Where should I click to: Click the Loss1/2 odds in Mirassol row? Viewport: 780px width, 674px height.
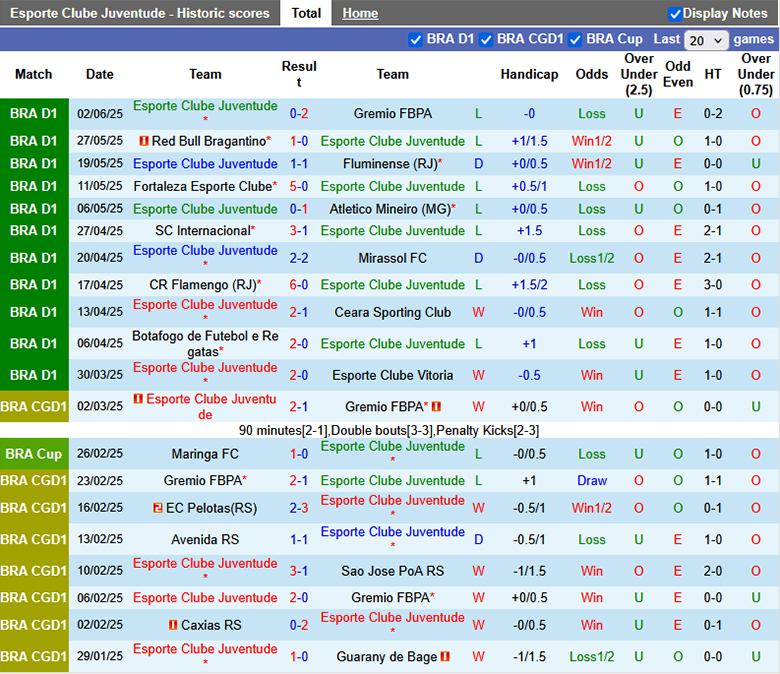point(591,258)
